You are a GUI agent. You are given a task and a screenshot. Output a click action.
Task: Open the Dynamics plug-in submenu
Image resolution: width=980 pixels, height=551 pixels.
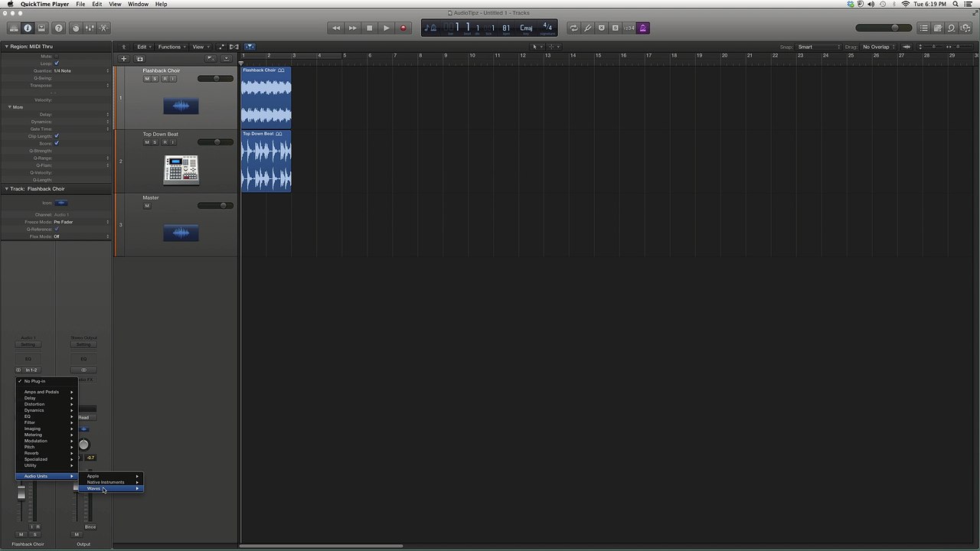tap(47, 410)
